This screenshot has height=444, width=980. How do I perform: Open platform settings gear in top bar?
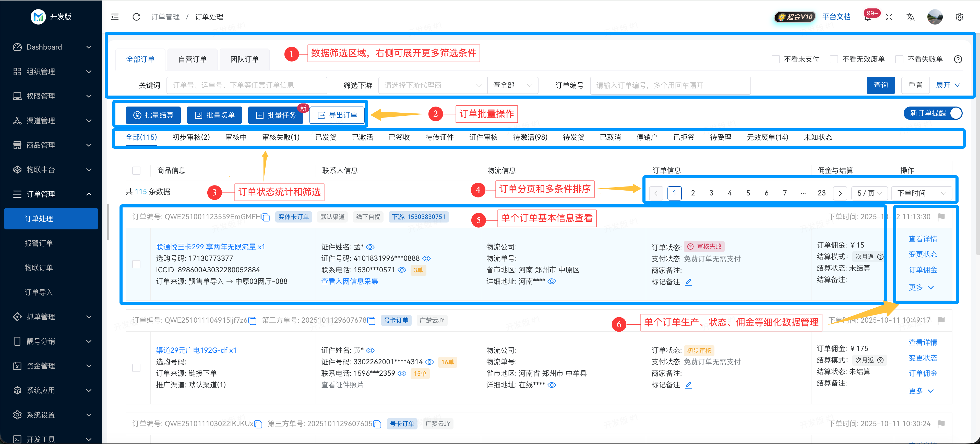coord(960,17)
